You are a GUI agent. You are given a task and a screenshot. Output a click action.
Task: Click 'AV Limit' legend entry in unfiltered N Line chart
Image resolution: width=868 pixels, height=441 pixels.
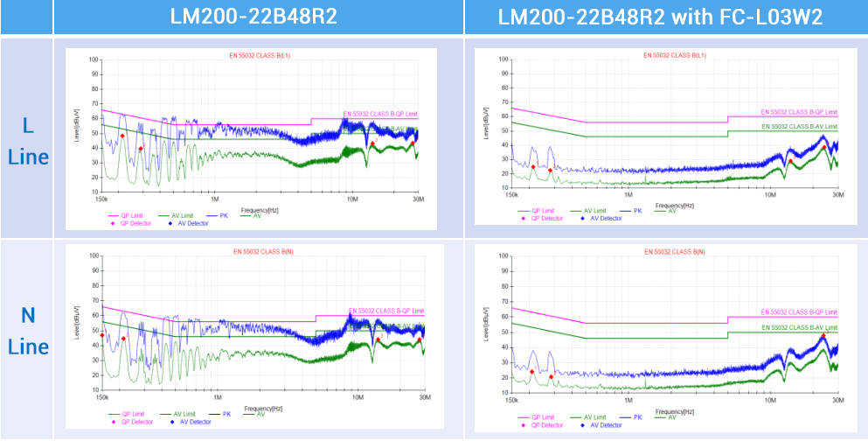tap(178, 415)
